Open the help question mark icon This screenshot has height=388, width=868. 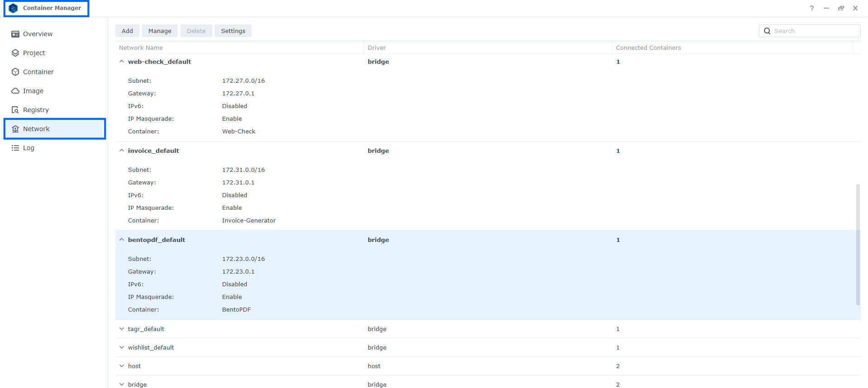[812, 8]
